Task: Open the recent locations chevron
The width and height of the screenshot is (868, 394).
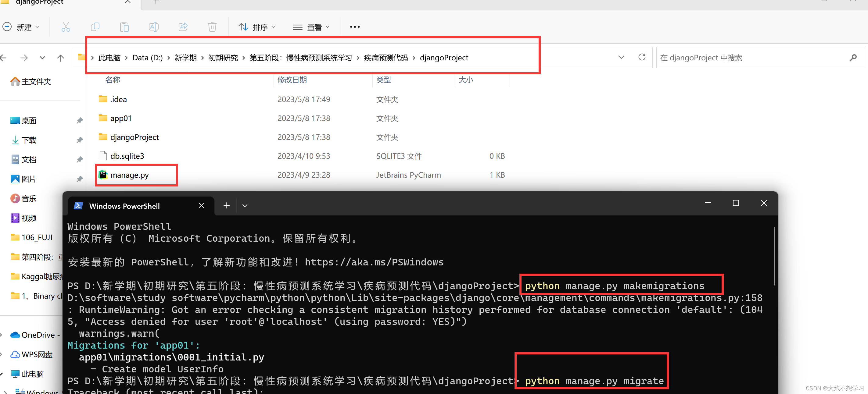Action: point(42,58)
